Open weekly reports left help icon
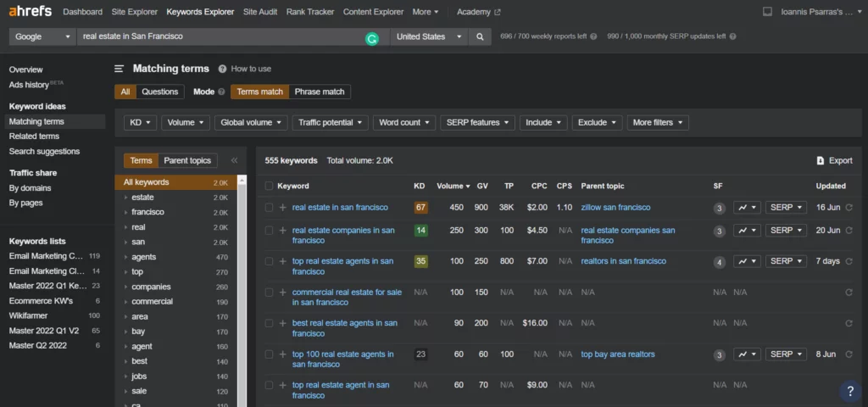 click(593, 36)
